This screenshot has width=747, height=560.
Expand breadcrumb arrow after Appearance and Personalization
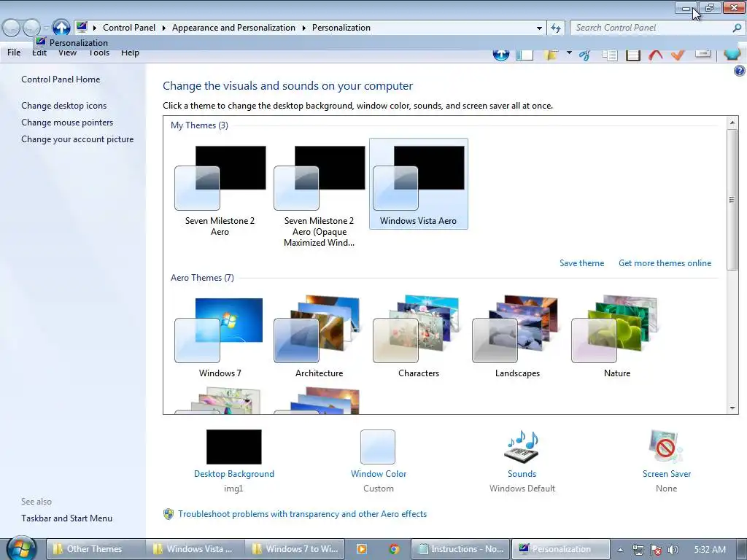tap(304, 28)
